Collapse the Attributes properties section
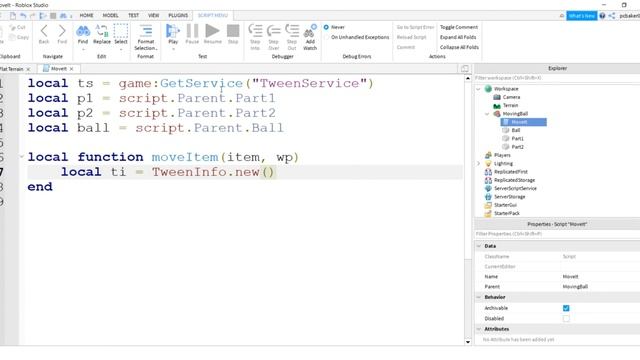640x360 pixels. pos(479,329)
